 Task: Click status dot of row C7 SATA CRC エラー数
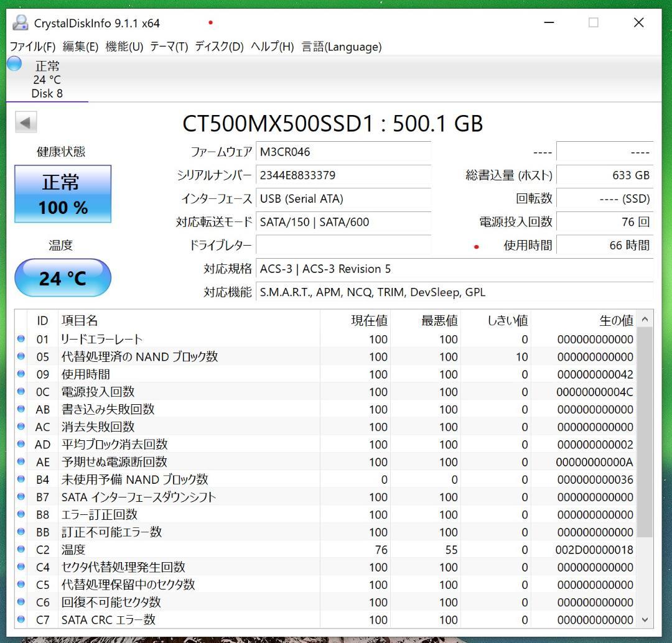[x=21, y=619]
